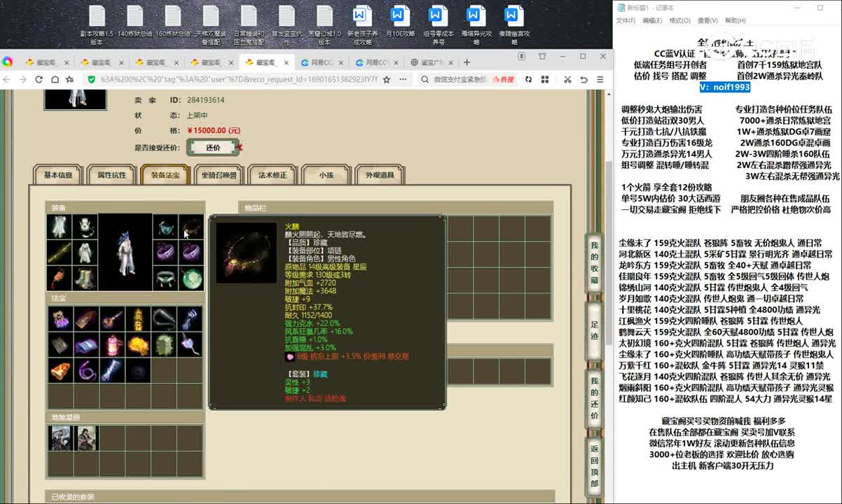842x504 pixels.
Task: Select the silver belt equipment slot
Action: (165, 278)
